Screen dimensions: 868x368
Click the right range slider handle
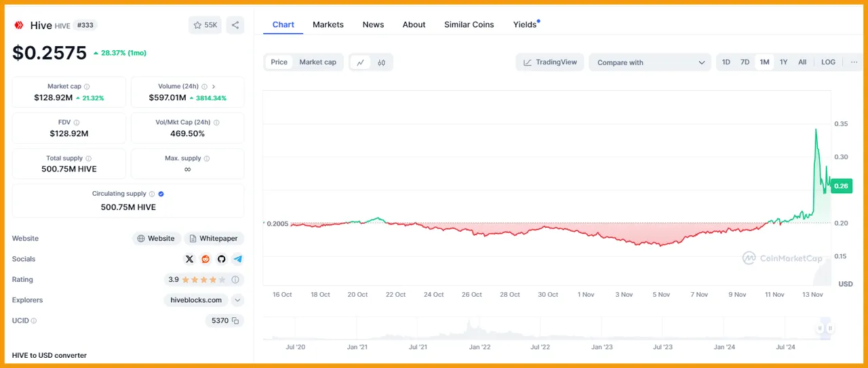click(x=829, y=328)
